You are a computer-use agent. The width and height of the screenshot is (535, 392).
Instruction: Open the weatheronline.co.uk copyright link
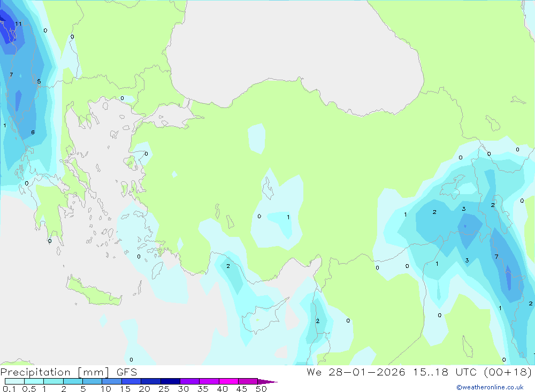pos(490,387)
